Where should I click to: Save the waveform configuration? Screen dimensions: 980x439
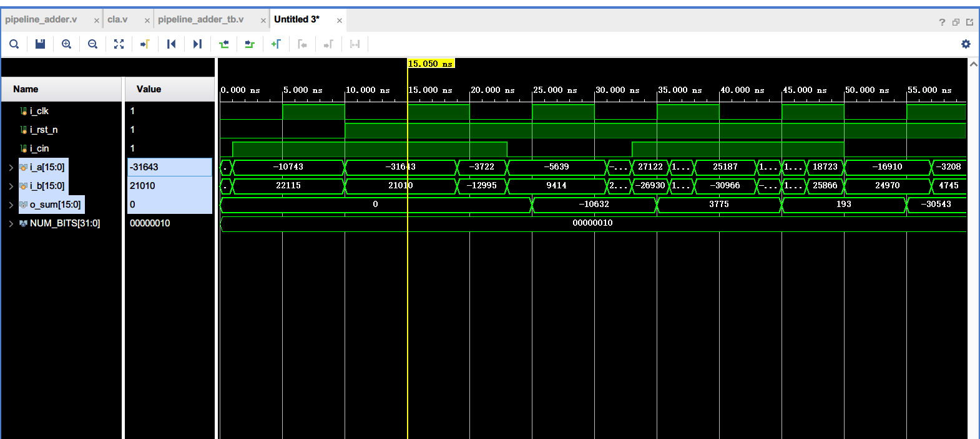coord(40,44)
